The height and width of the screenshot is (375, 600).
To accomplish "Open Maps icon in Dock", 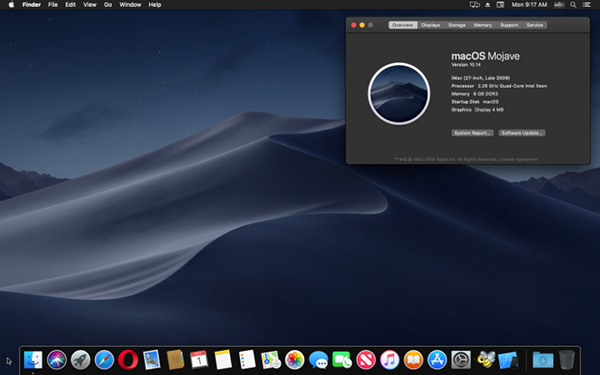I will click(x=271, y=360).
